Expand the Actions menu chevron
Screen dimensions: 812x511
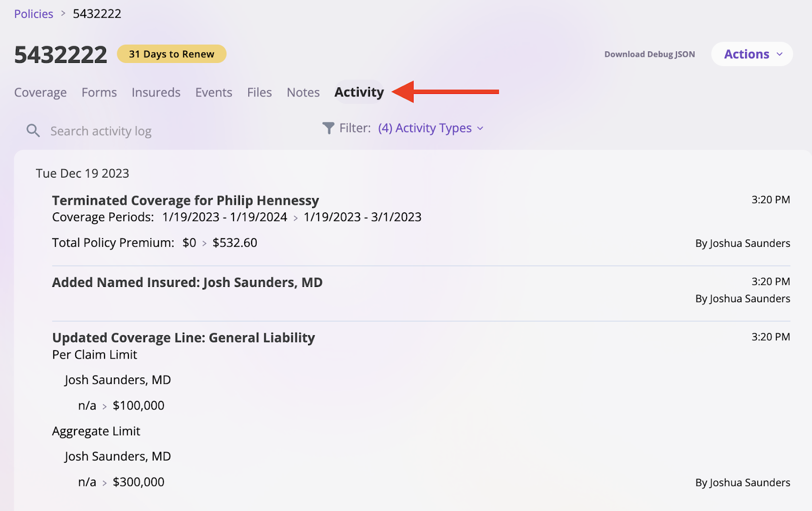click(780, 54)
